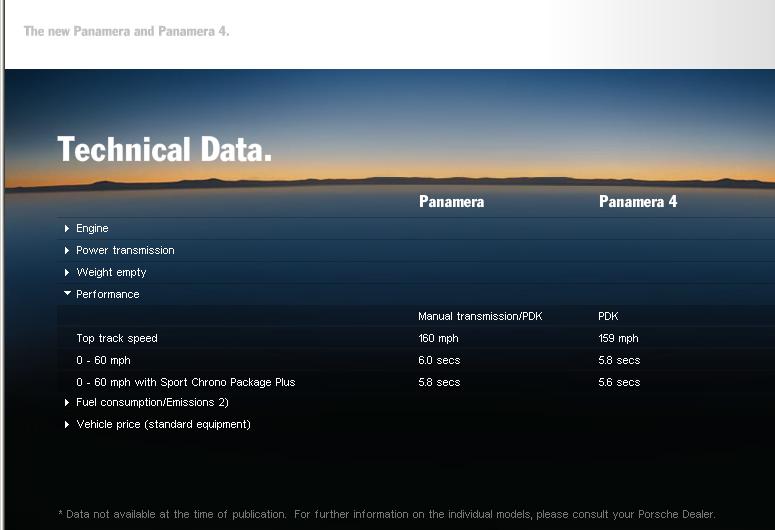The width and height of the screenshot is (775, 530).
Task: Click the Technical Data heading
Action: [x=165, y=149]
